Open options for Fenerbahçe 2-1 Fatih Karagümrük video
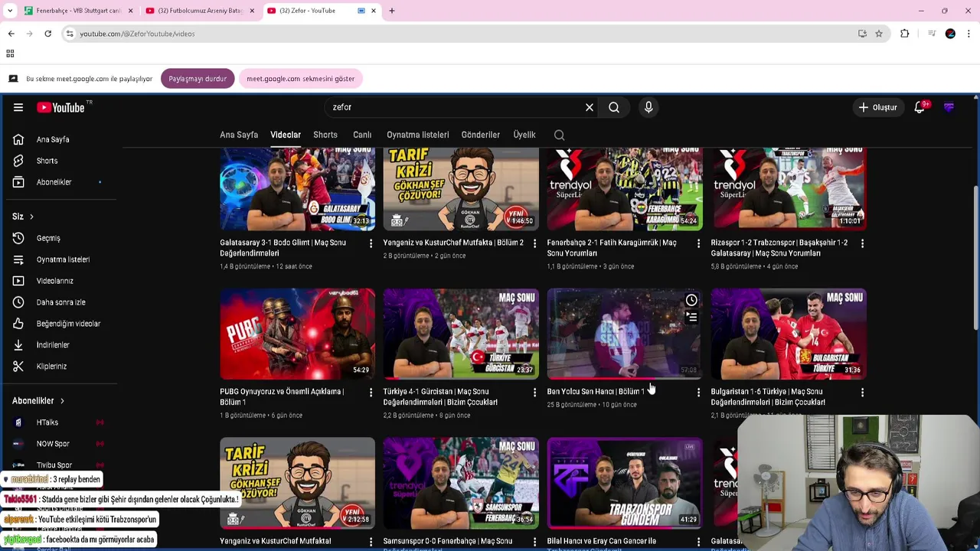The height and width of the screenshot is (551, 980). [698, 243]
